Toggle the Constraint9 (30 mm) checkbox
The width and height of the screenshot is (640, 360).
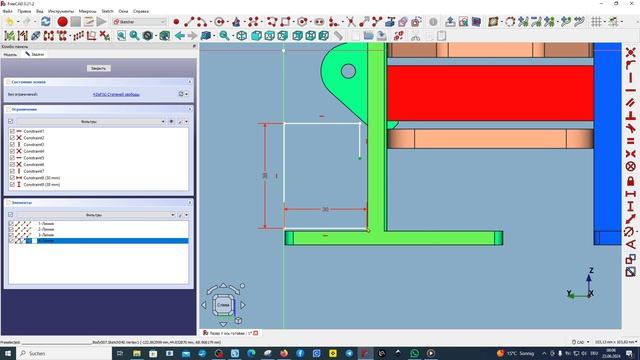click(12, 184)
